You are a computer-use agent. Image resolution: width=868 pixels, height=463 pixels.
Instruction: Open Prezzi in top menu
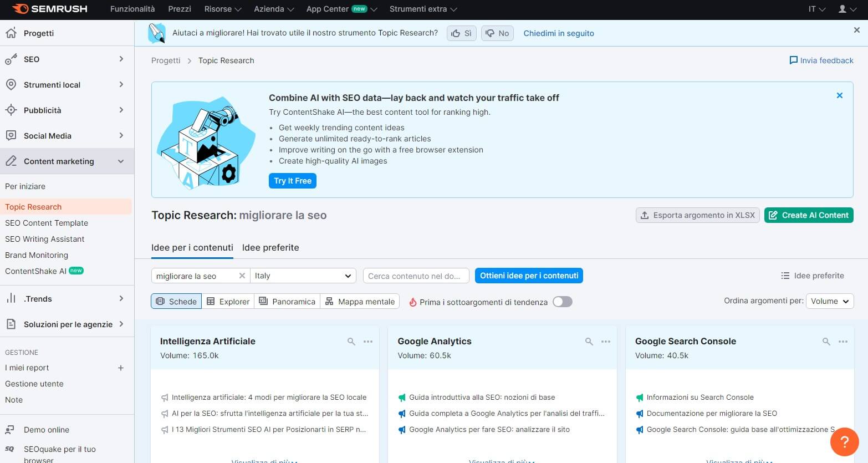180,9
